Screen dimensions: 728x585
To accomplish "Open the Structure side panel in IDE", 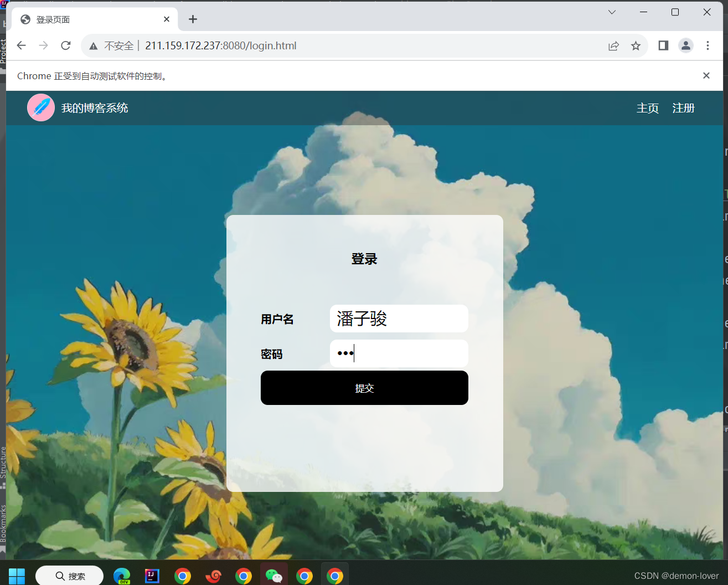I will [x=3, y=463].
